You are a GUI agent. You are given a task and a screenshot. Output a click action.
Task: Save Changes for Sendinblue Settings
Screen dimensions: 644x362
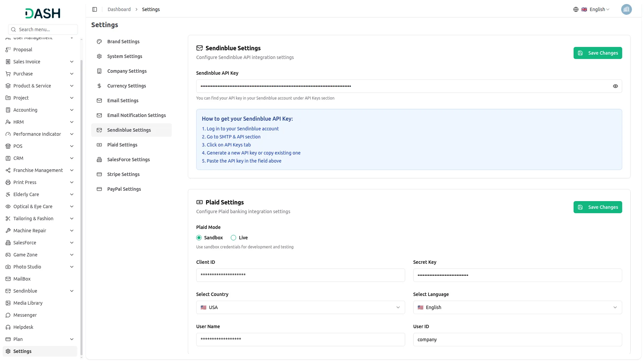coord(597,53)
